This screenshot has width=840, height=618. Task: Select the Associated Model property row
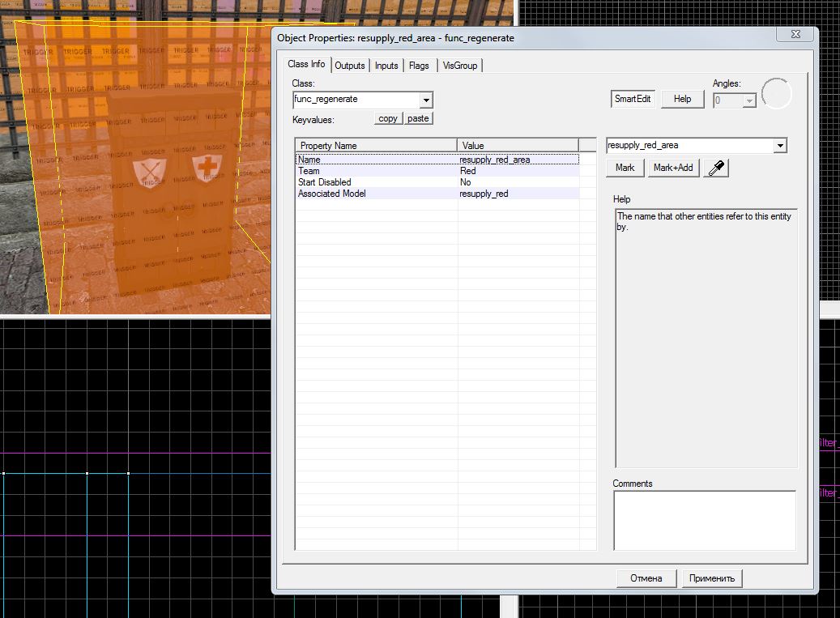(437, 194)
